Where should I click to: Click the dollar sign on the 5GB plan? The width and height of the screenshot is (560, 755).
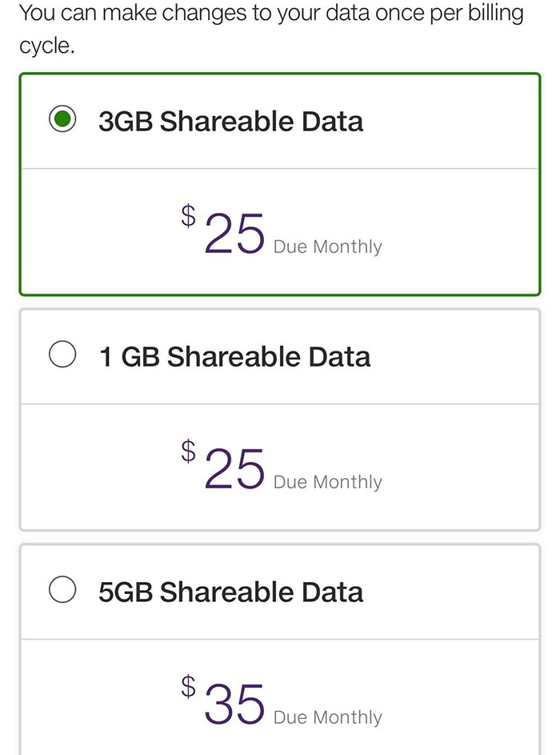187,686
